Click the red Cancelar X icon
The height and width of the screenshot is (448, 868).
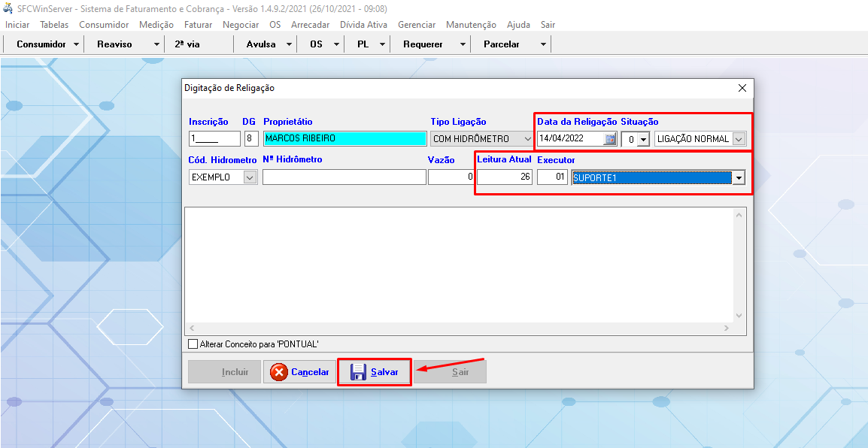point(279,372)
